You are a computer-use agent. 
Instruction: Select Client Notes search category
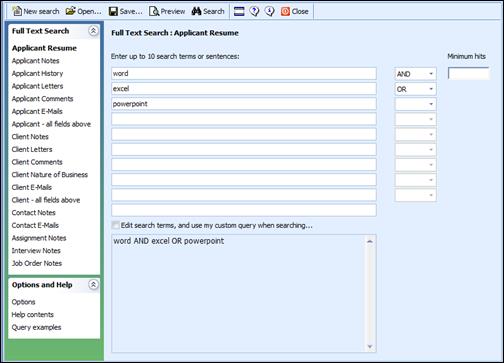coord(30,137)
